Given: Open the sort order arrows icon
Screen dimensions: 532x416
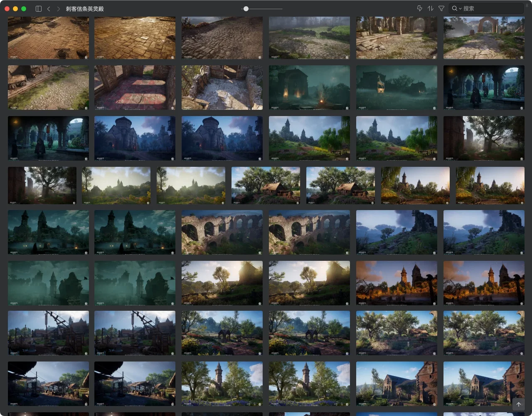Looking at the screenshot, I should pyautogui.click(x=431, y=8).
